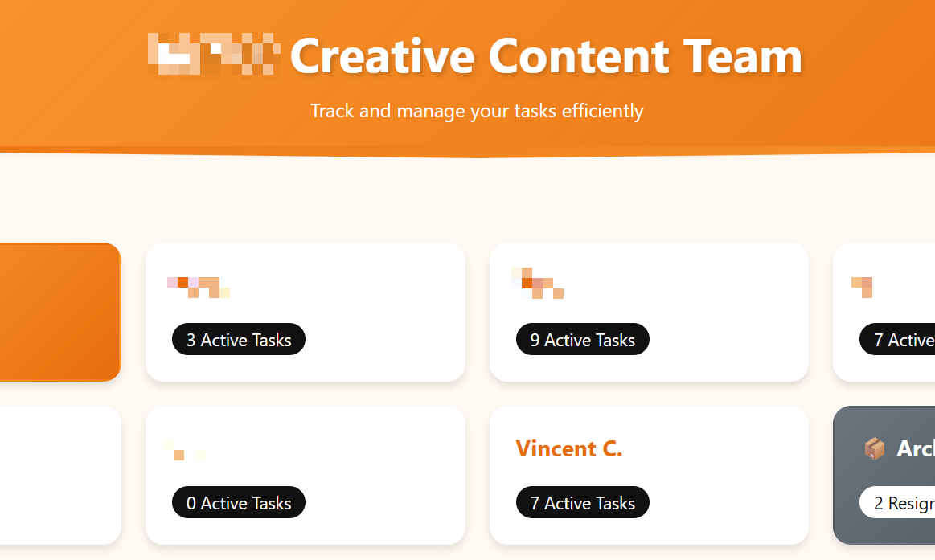935x560 pixels.
Task: Click the Vincent C. name link
Action: 569,448
